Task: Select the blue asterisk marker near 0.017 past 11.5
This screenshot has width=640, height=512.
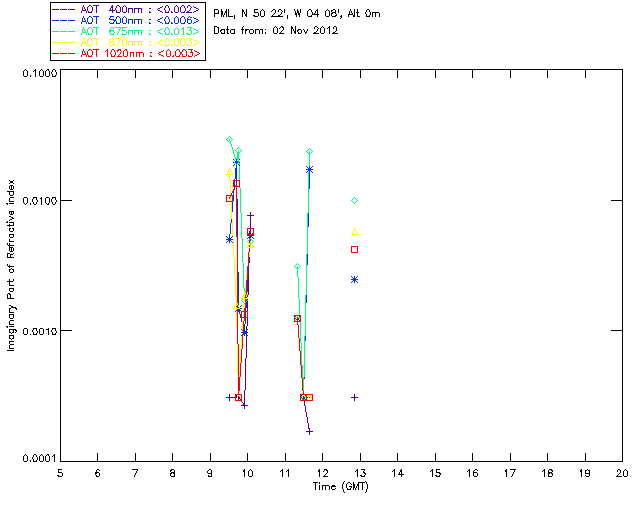Action: (x=309, y=169)
